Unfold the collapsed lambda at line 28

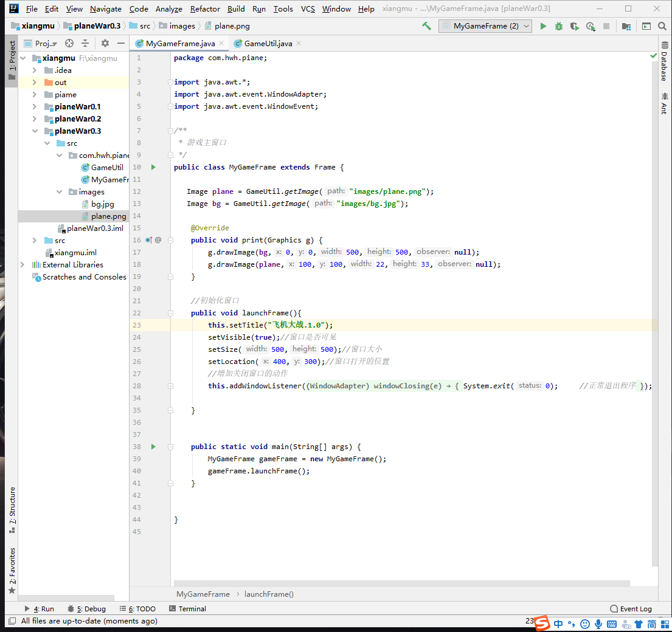pyautogui.click(x=170, y=386)
